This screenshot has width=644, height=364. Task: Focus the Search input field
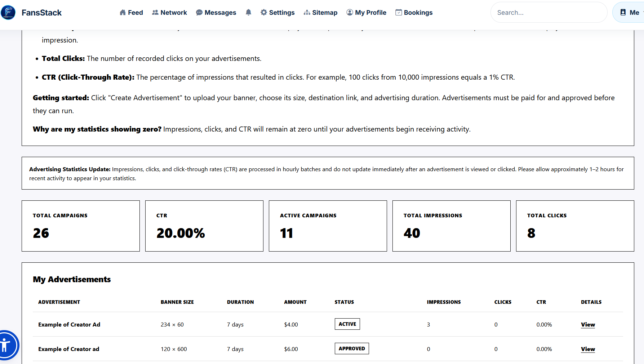click(x=549, y=13)
